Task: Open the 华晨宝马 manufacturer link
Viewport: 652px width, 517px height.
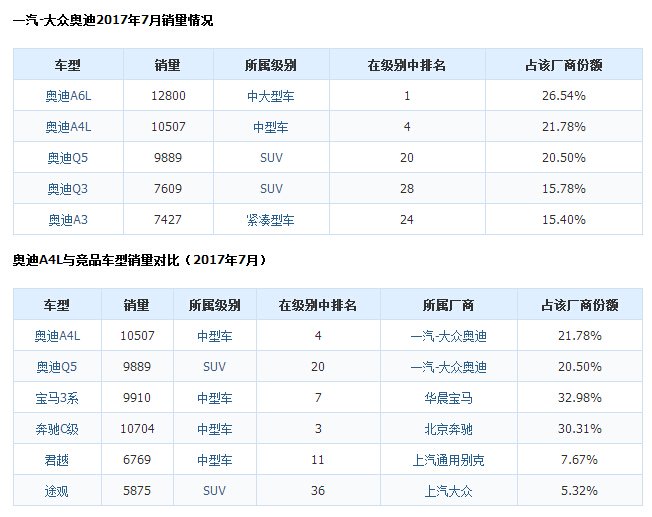Action: coord(449,398)
